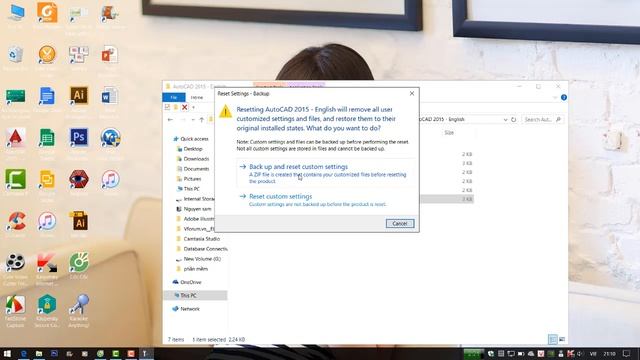Viewport: 640px width, 360px height.
Task: Select the red Kaspersky Internet Security icon
Action: [47, 267]
